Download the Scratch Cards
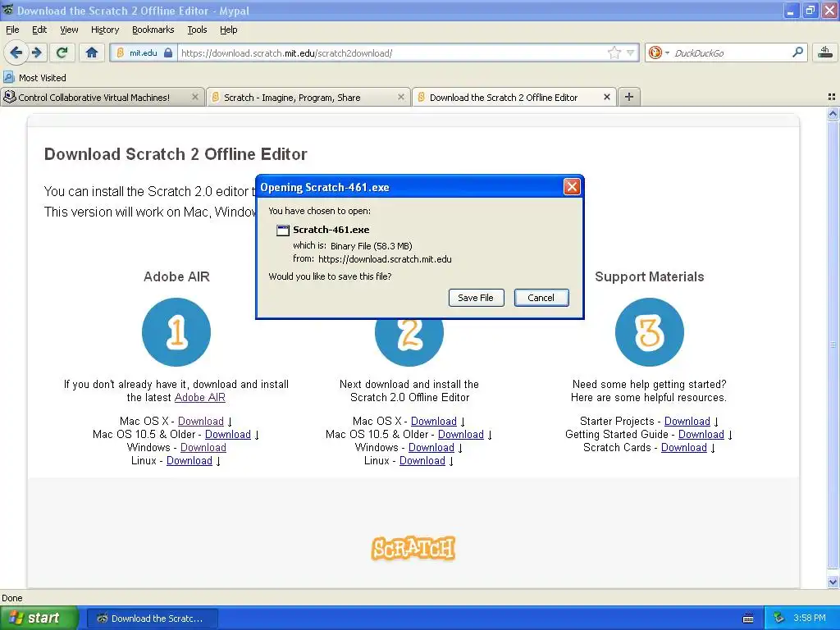Screen dimensions: 840x630 tap(684, 447)
